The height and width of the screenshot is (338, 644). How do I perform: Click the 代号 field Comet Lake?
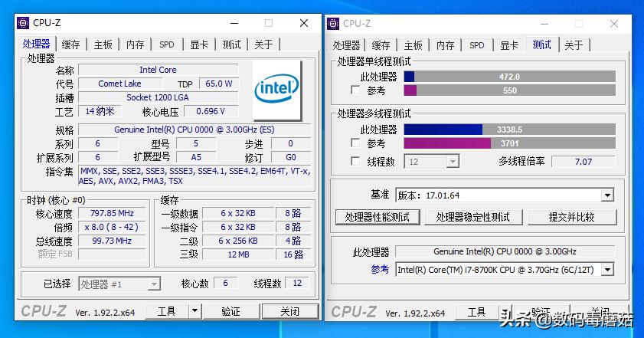tap(120, 84)
